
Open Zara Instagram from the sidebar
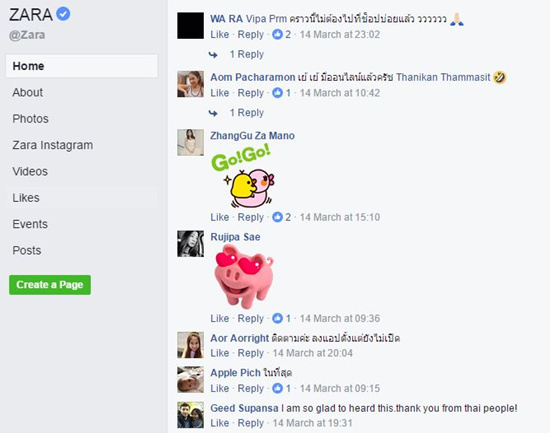(x=53, y=145)
